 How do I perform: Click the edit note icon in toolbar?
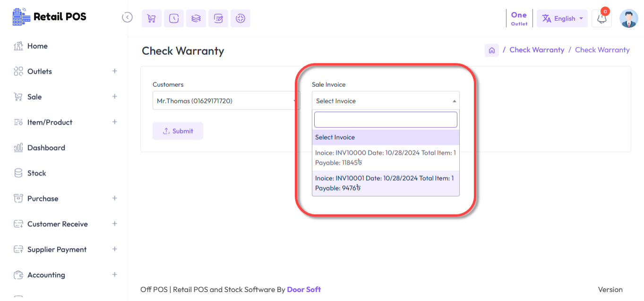(x=218, y=18)
